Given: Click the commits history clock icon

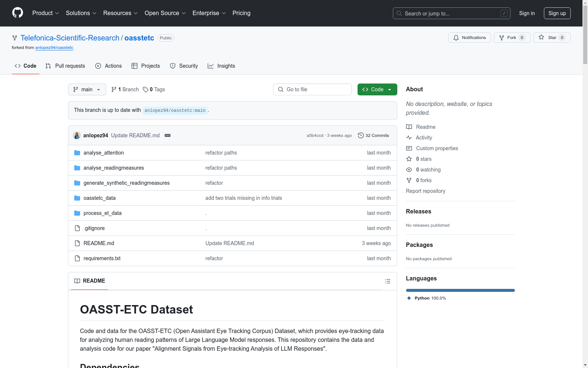Looking at the screenshot, I should click(x=361, y=135).
